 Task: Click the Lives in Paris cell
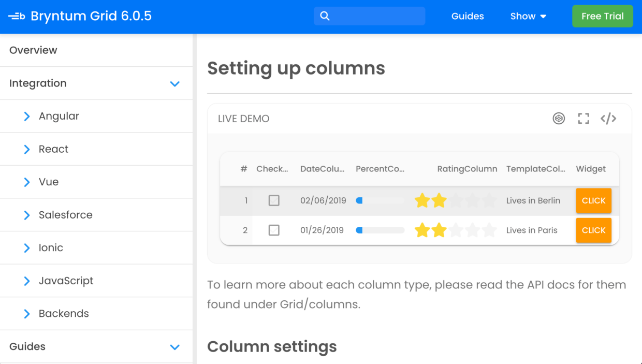tap(532, 230)
